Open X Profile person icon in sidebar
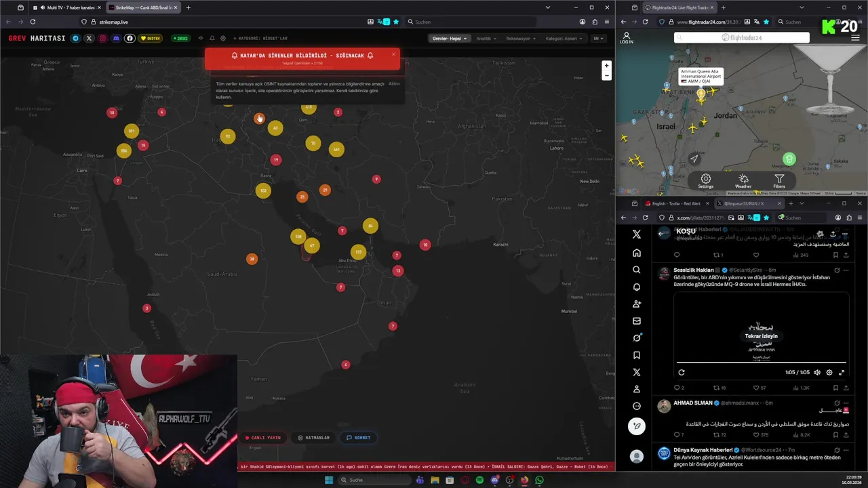 pos(636,389)
